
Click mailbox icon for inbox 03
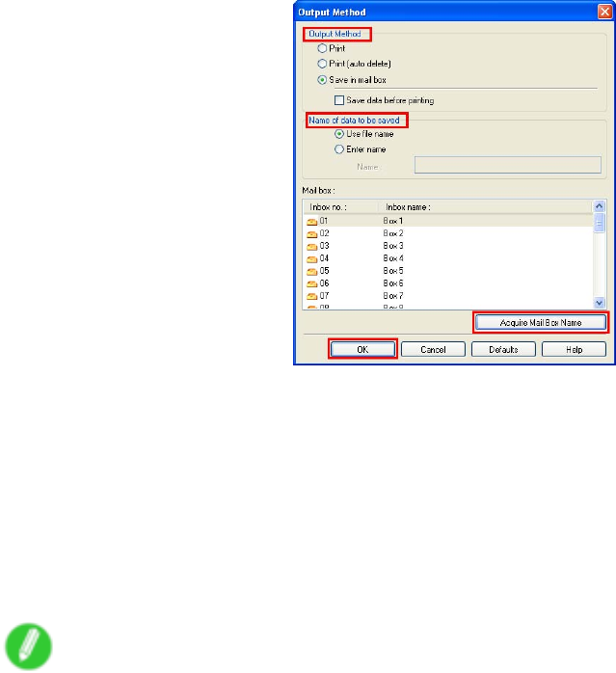pos(312,247)
